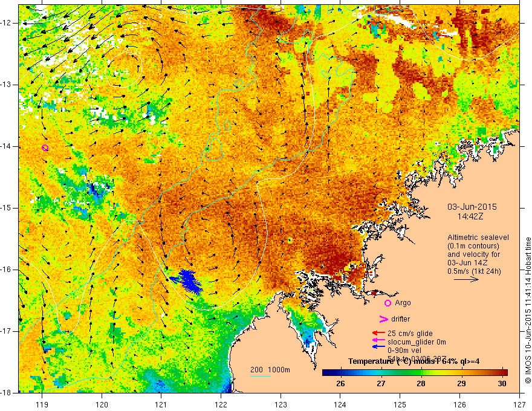Click the Temperature (°C) modis colorbar title
This screenshot has width=532, height=411.
point(414,361)
